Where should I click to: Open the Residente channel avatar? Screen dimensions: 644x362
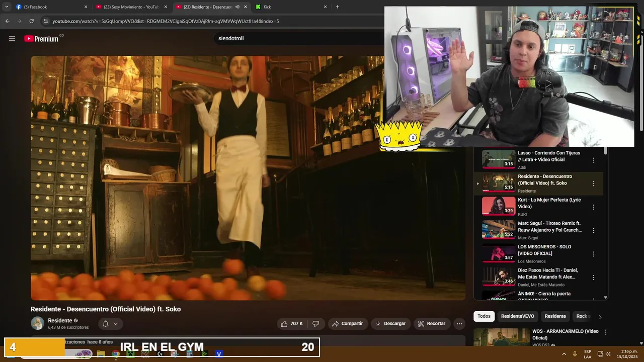[37, 323]
